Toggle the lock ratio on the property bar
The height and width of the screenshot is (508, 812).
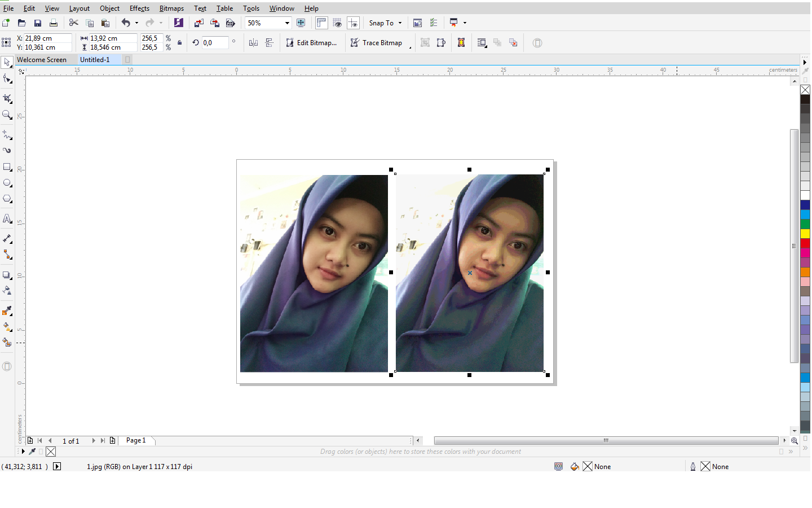tap(179, 42)
